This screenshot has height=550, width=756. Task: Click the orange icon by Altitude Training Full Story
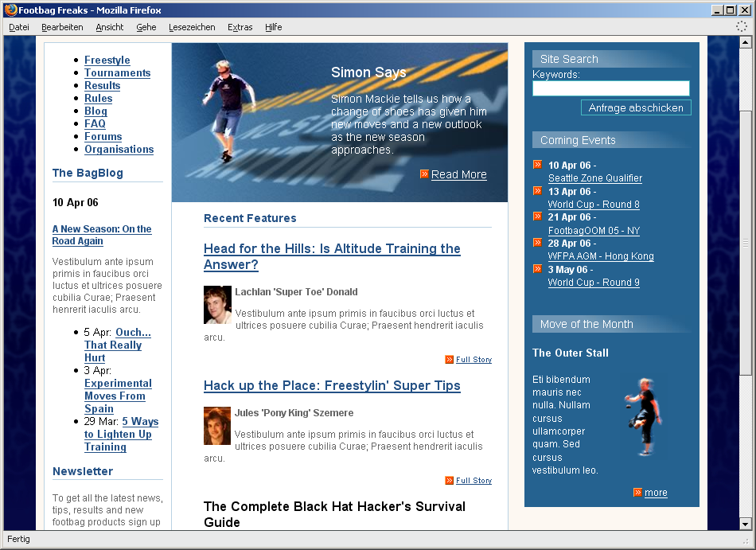coord(449,359)
